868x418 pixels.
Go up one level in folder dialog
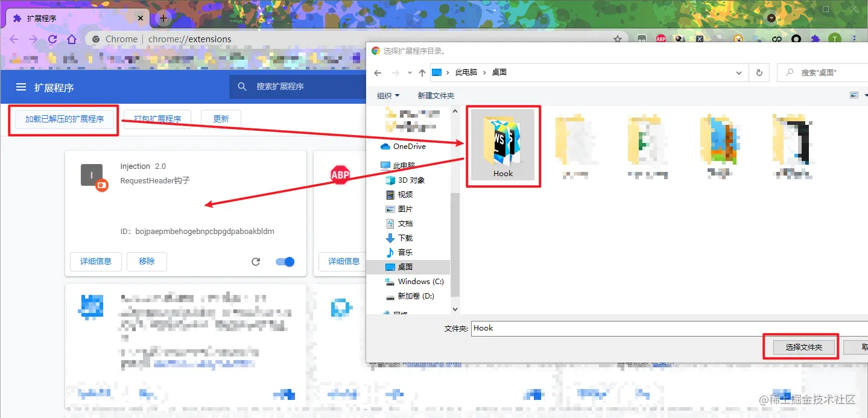(x=422, y=72)
